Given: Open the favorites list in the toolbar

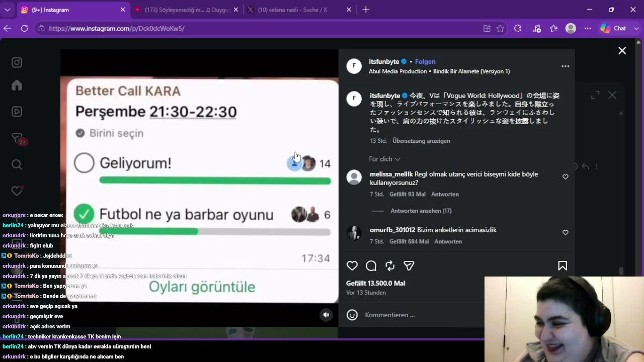Looking at the screenshot, I should tap(554, 29).
